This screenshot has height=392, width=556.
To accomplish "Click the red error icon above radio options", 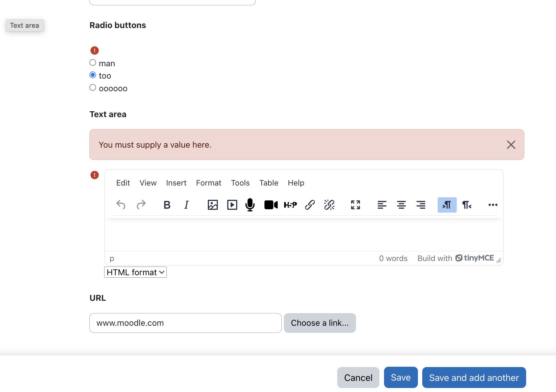I will tap(94, 50).
